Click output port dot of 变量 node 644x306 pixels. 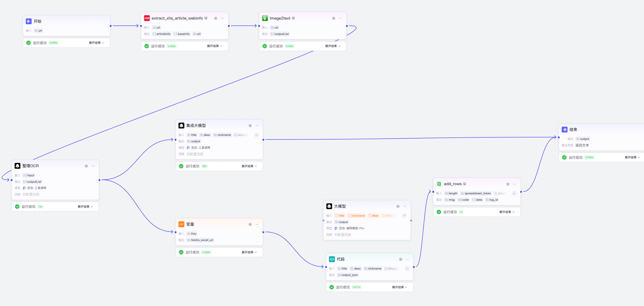(263, 232)
